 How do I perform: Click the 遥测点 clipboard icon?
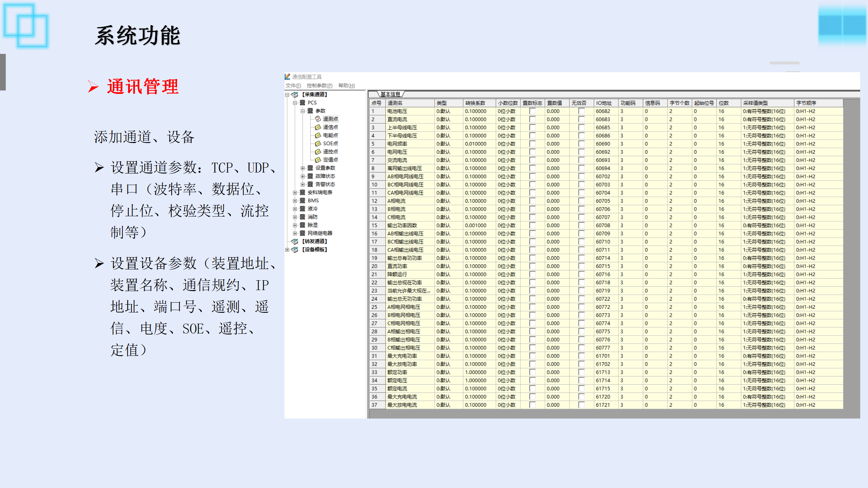pyautogui.click(x=318, y=119)
